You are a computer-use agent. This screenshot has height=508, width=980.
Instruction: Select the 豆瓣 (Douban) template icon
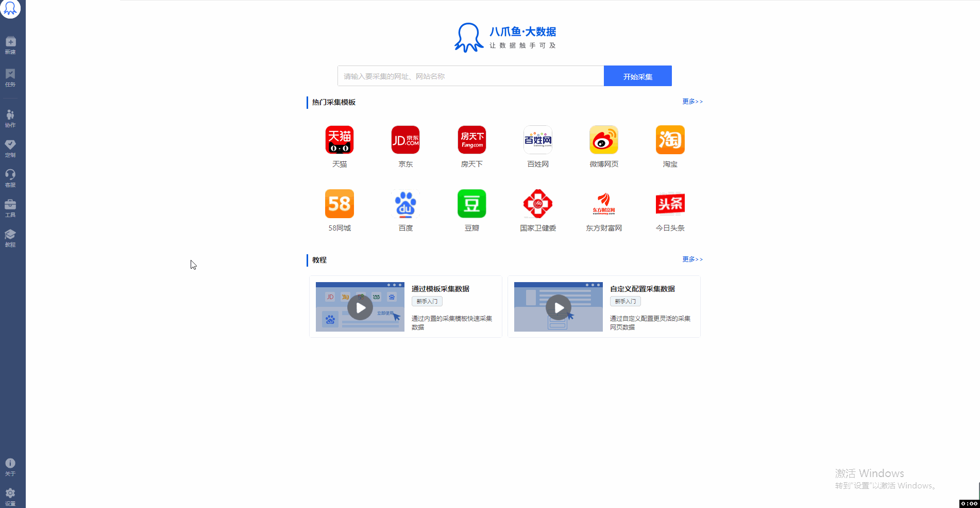coord(472,204)
